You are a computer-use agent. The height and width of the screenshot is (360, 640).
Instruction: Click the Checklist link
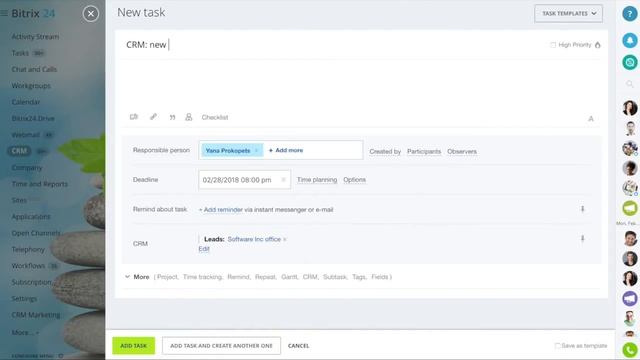[215, 117]
